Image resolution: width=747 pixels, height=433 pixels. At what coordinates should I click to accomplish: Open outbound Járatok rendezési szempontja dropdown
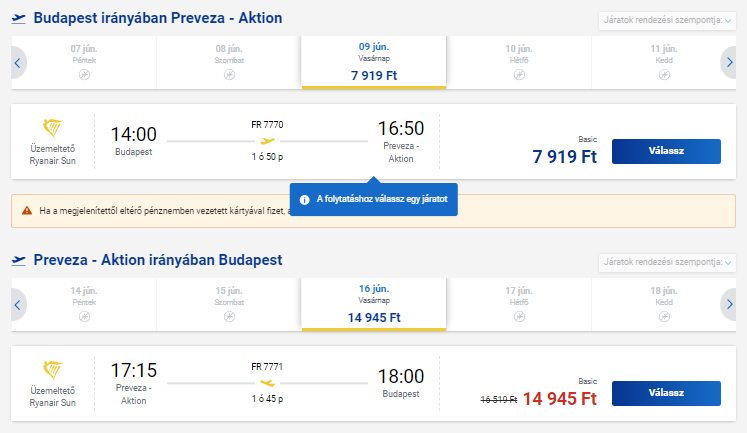pyautogui.click(x=667, y=20)
